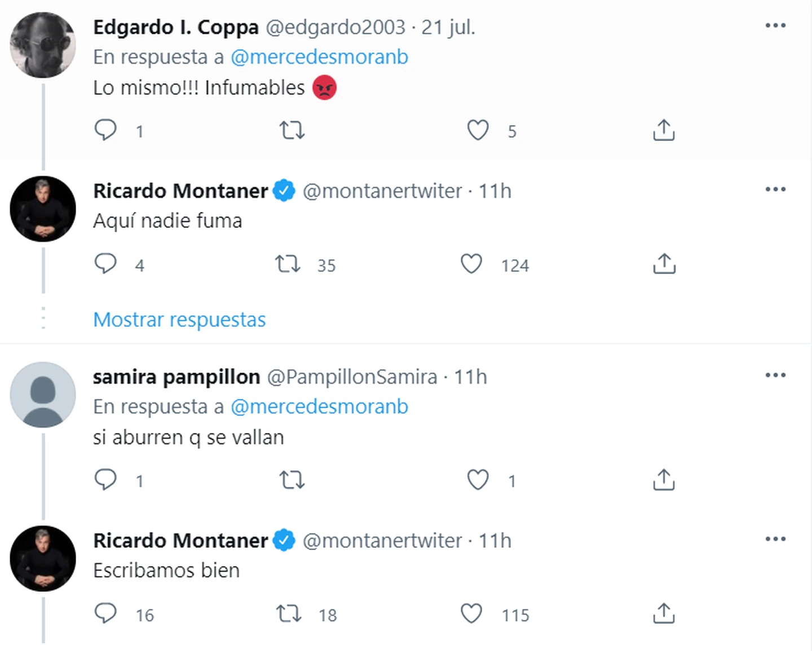Open more options on samira pampillon's tweet
The width and height of the screenshot is (812, 651).
[x=775, y=375]
